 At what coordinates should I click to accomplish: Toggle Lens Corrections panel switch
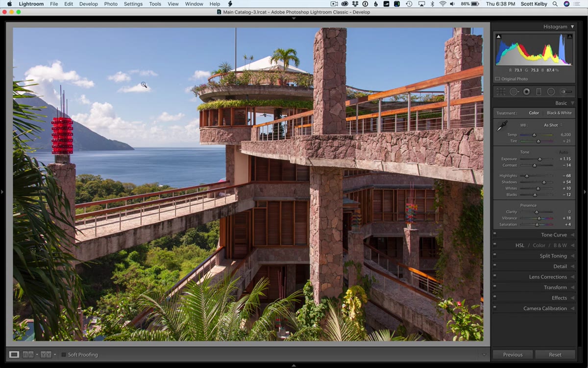(x=495, y=276)
